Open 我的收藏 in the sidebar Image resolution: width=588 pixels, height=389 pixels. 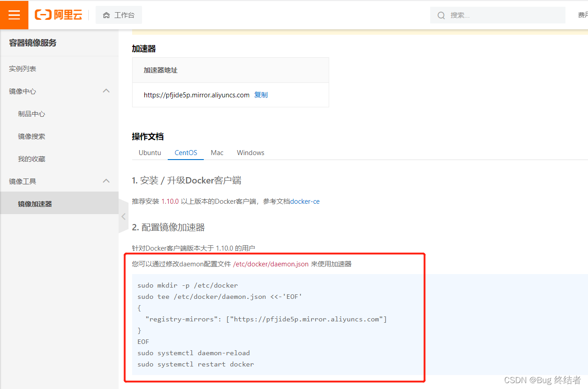point(32,159)
